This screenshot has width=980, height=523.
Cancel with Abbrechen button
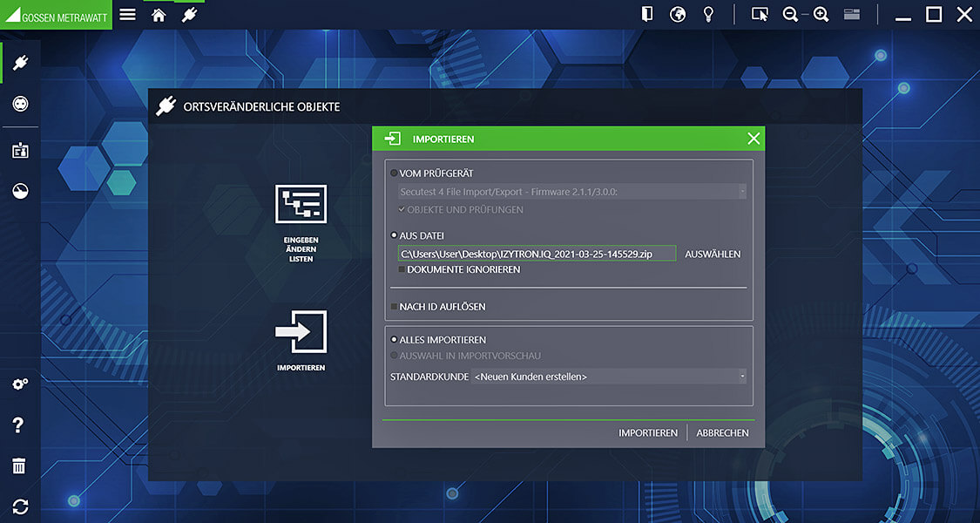point(722,433)
